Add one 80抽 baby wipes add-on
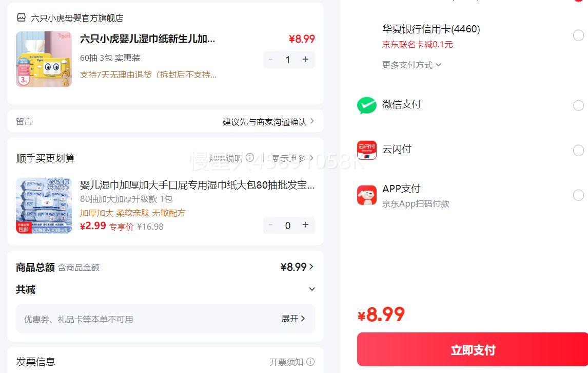 click(305, 225)
